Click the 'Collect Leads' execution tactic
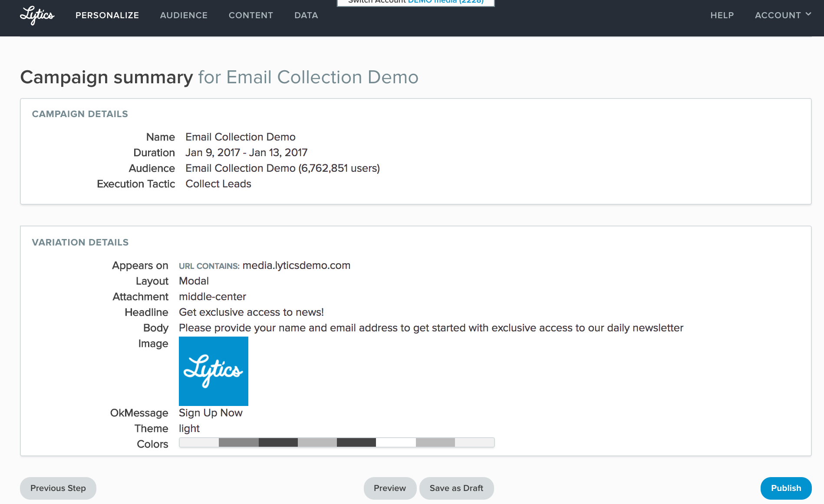Image resolution: width=824 pixels, height=504 pixels. click(x=218, y=184)
